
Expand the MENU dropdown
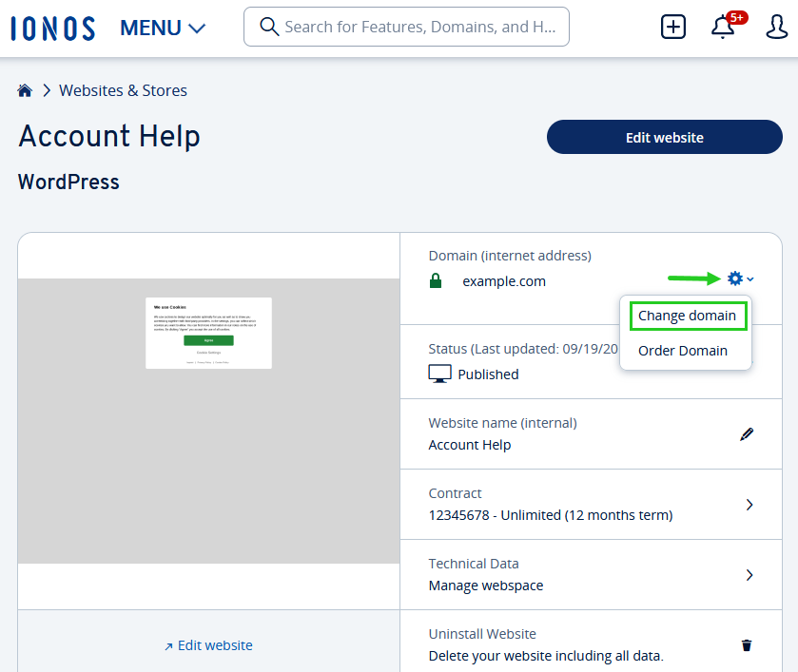[163, 29]
